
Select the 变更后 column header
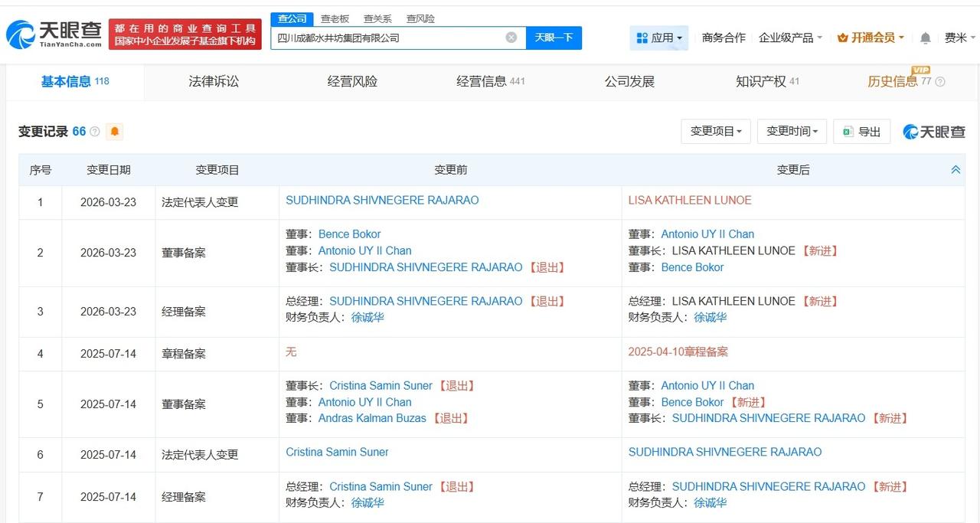[793, 170]
